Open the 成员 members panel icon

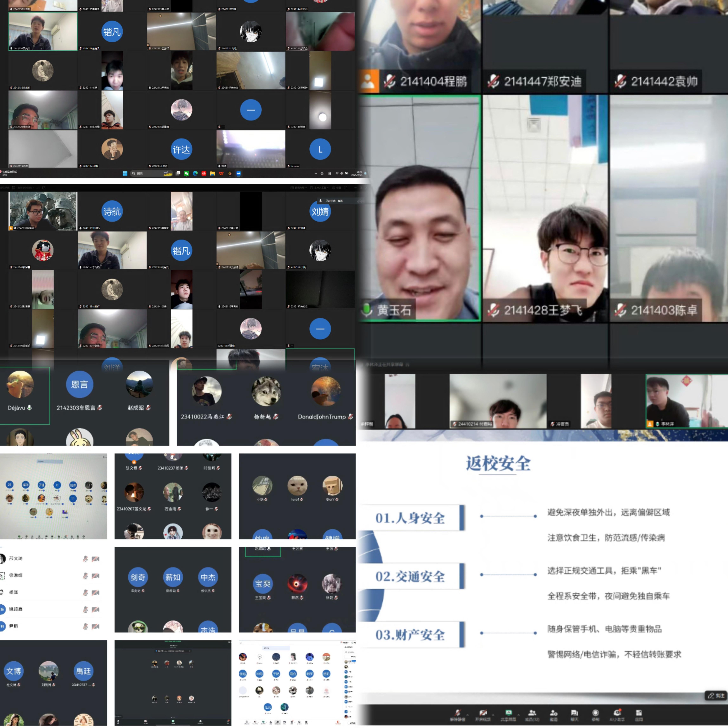532,713
